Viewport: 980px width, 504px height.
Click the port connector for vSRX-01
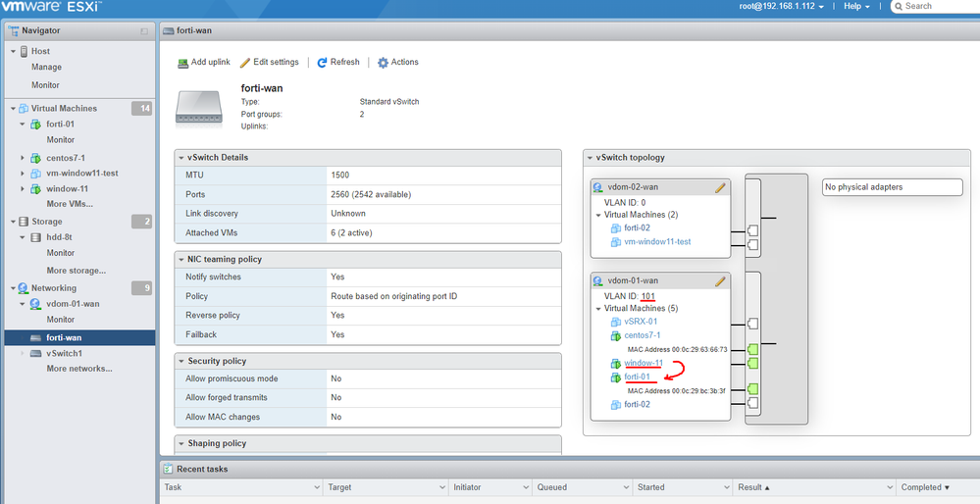coord(752,325)
